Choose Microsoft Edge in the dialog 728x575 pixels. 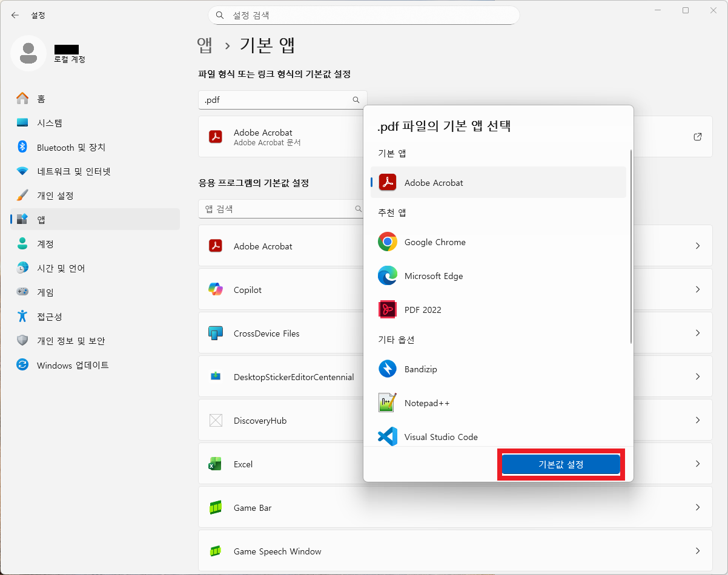point(498,276)
